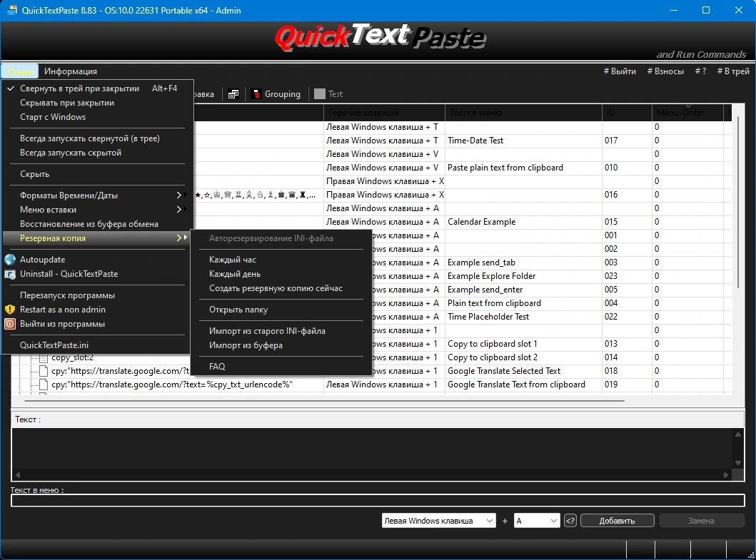This screenshot has width=756, height=560.
Task: Expand Меню вставки submenu
Action: pos(96,210)
